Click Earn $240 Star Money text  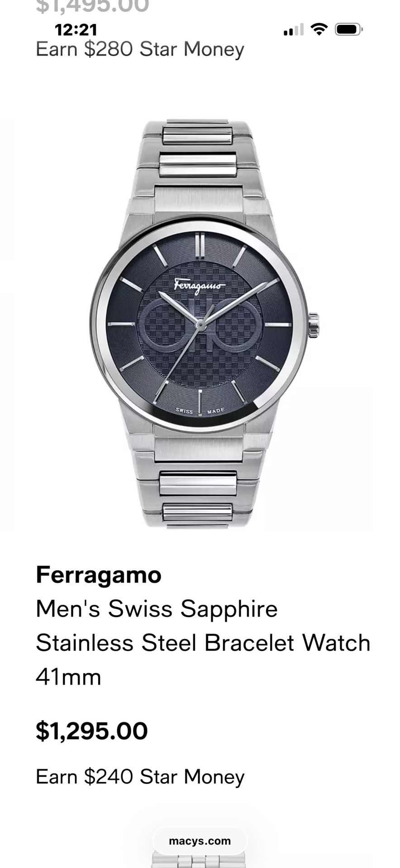click(140, 777)
